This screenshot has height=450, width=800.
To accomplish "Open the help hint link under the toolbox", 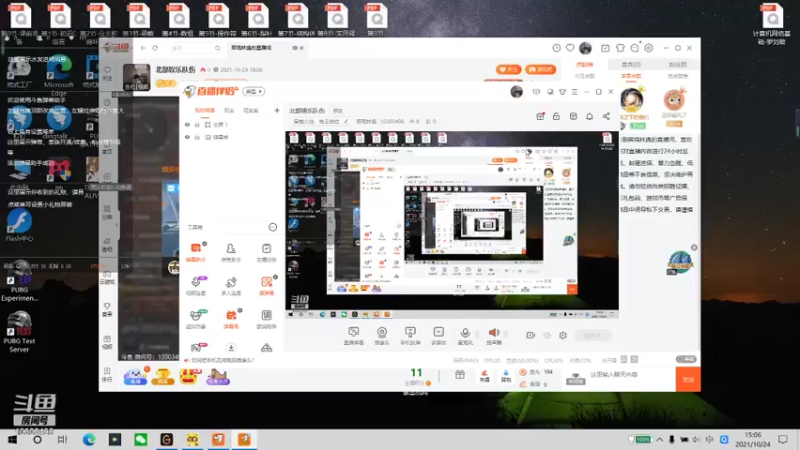I will tap(220, 360).
